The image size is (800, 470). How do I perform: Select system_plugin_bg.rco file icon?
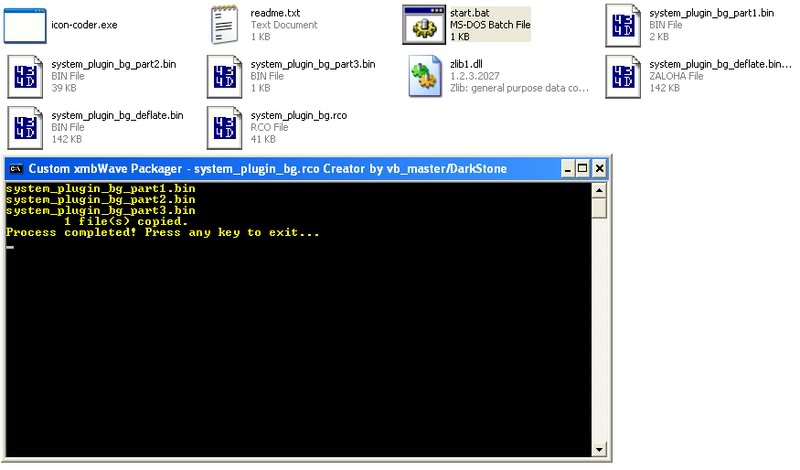coord(224,128)
